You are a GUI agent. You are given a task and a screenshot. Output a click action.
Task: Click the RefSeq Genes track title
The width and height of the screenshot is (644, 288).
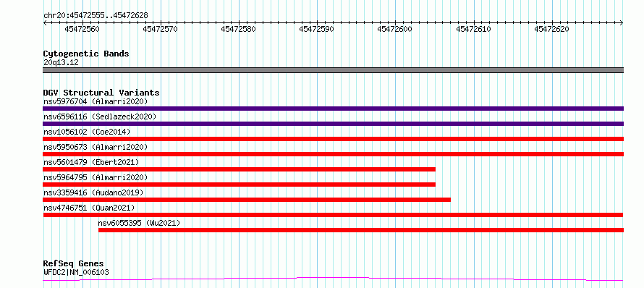point(74,263)
